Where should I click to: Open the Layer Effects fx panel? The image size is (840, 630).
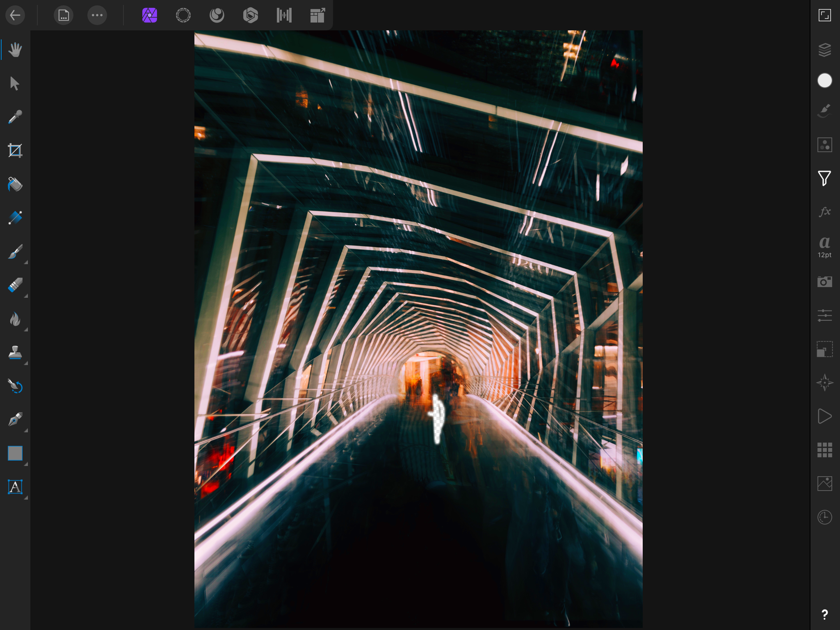click(824, 212)
